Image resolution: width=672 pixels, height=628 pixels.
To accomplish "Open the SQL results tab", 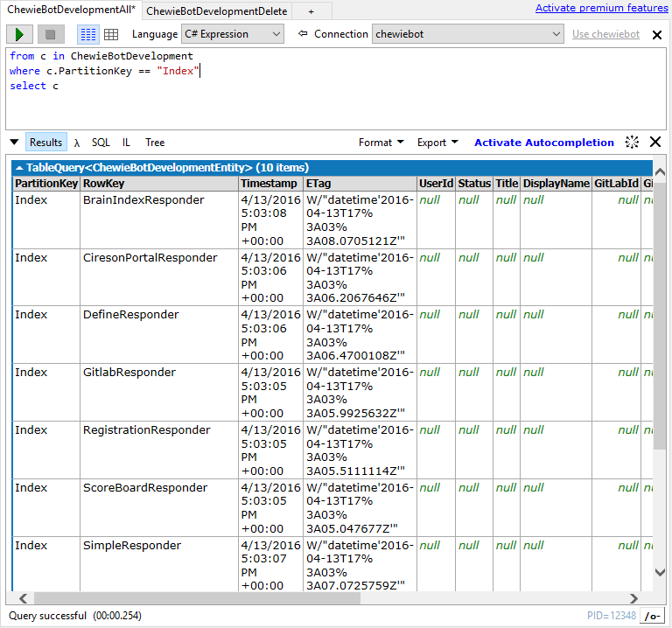I will [x=101, y=143].
